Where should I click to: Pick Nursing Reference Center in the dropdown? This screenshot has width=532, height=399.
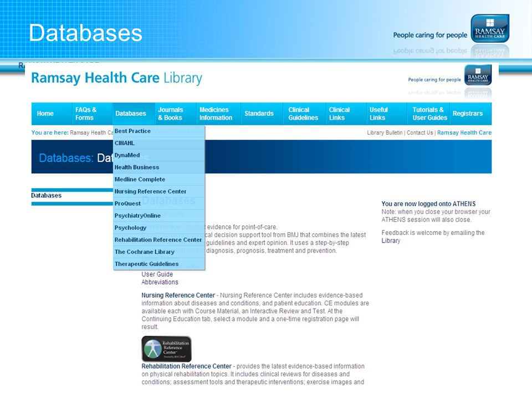[x=159, y=191]
